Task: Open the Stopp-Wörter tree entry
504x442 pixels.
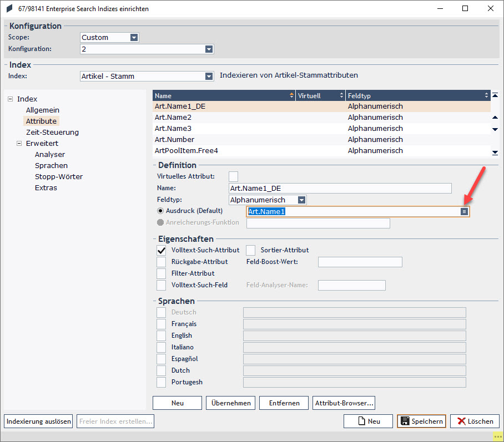Action: [x=59, y=176]
